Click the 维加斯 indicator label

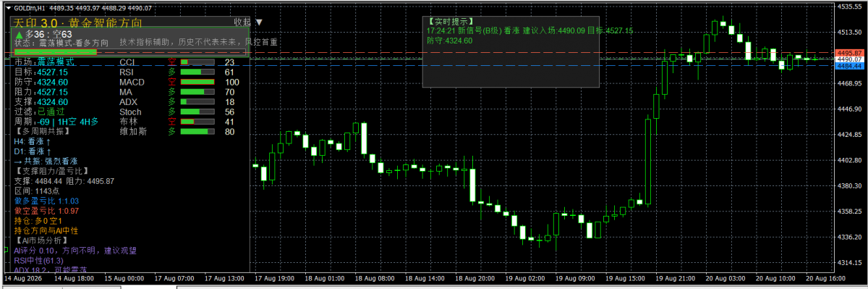point(133,132)
